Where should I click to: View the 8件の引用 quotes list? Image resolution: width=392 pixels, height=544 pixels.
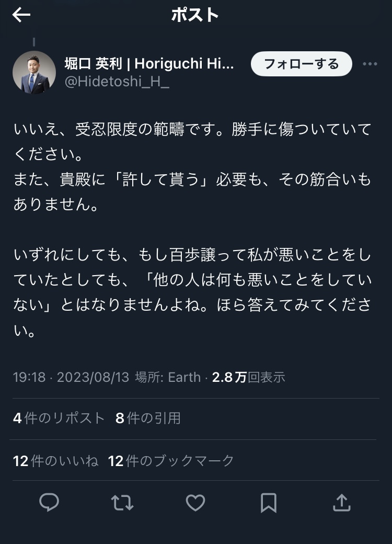[x=148, y=418]
